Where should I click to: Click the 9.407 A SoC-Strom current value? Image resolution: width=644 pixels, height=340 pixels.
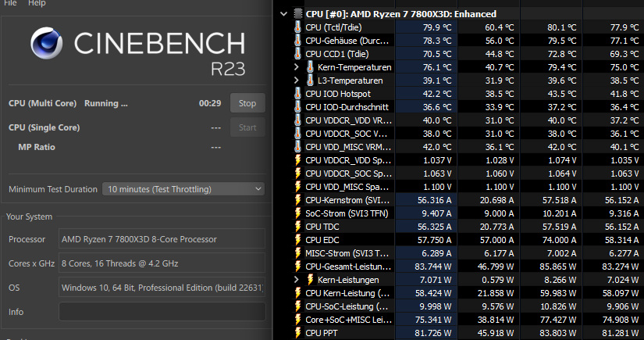click(437, 213)
